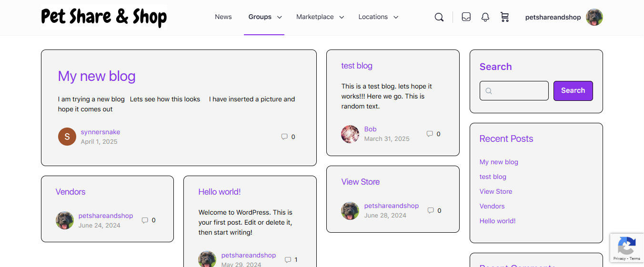The image size is (644, 267).
Task: Expand the Locations menu chevron
Action: (x=396, y=17)
